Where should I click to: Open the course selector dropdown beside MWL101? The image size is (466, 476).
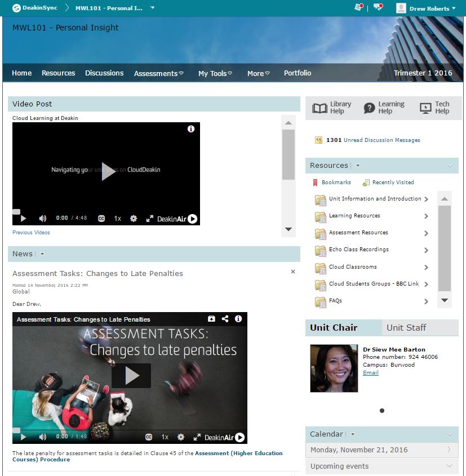coord(152,8)
